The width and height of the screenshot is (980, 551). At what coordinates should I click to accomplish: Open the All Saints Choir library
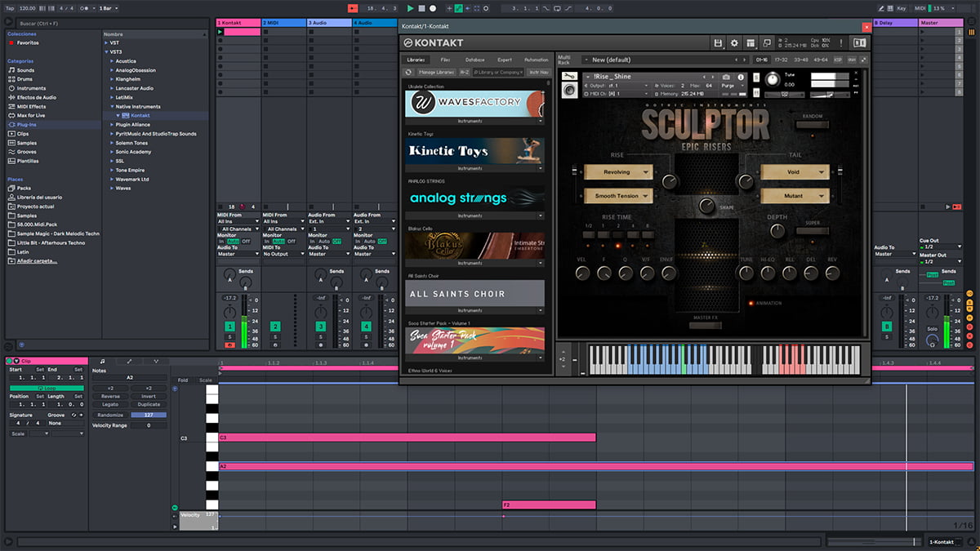(474, 293)
